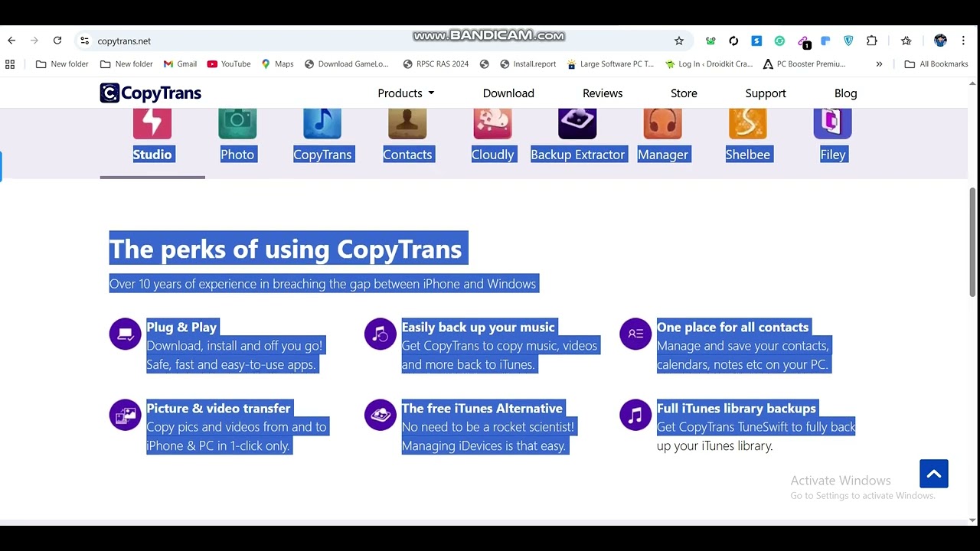This screenshot has width=980, height=551.
Task: Select the Backup Extractor product label
Action: tap(578, 155)
